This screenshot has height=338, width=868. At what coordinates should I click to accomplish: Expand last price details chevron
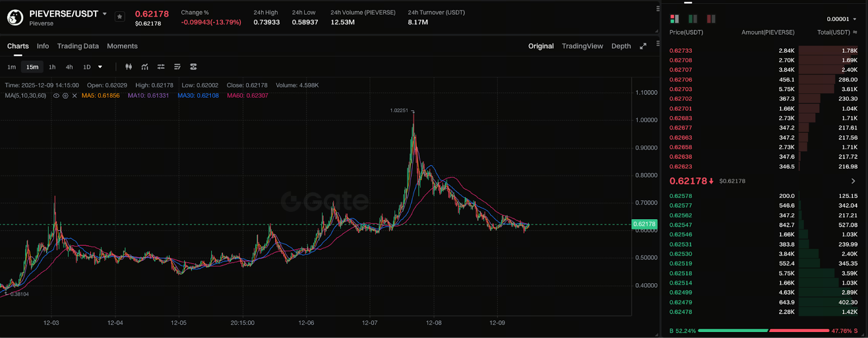[853, 181]
